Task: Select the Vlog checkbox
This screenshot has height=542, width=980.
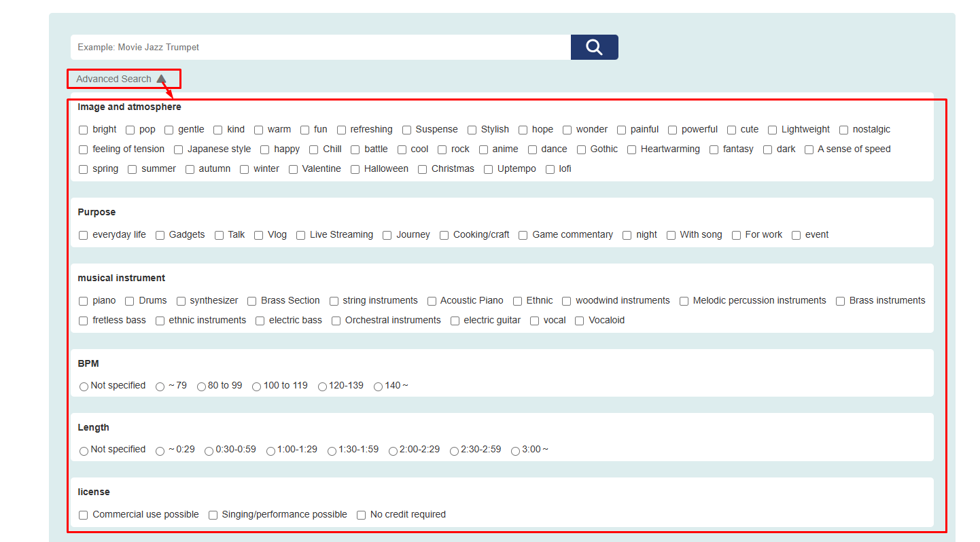Action: [x=259, y=235]
